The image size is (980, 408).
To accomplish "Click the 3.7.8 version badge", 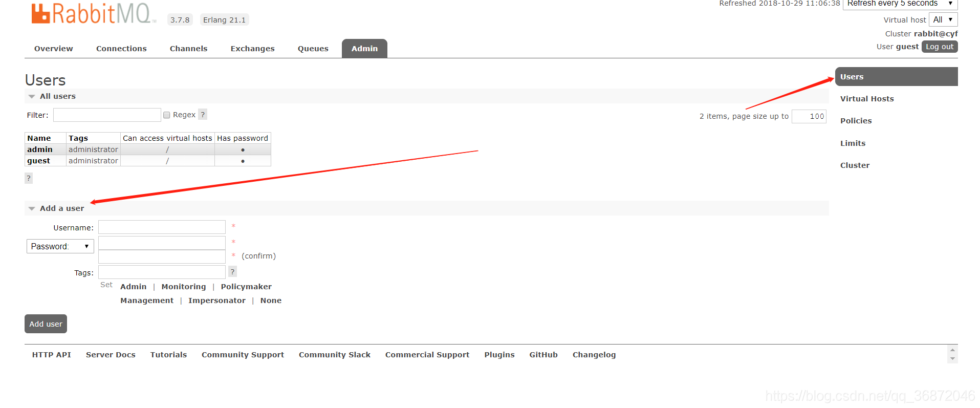I will [180, 20].
